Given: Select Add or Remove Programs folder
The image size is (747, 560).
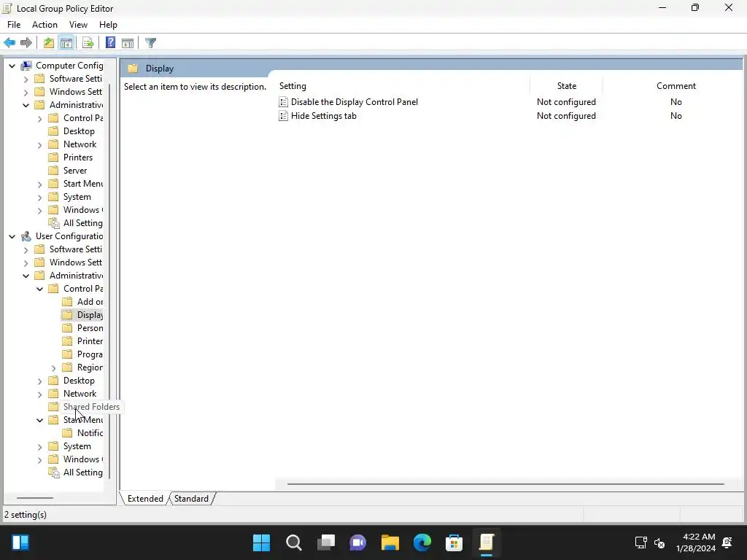Looking at the screenshot, I should tap(82, 302).
